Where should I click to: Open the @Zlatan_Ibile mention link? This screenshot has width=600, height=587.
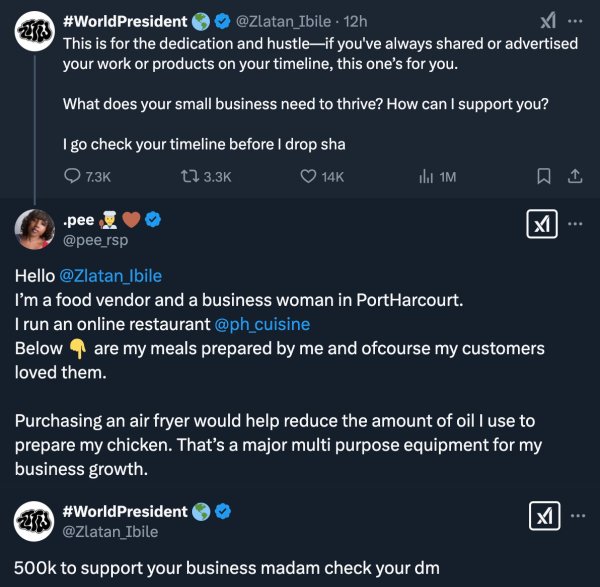coord(110,276)
